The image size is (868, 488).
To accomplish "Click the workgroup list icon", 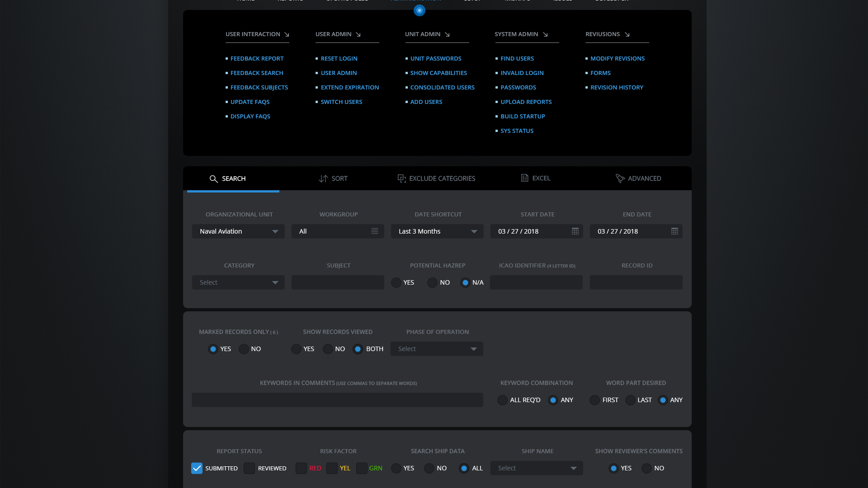I will point(375,231).
